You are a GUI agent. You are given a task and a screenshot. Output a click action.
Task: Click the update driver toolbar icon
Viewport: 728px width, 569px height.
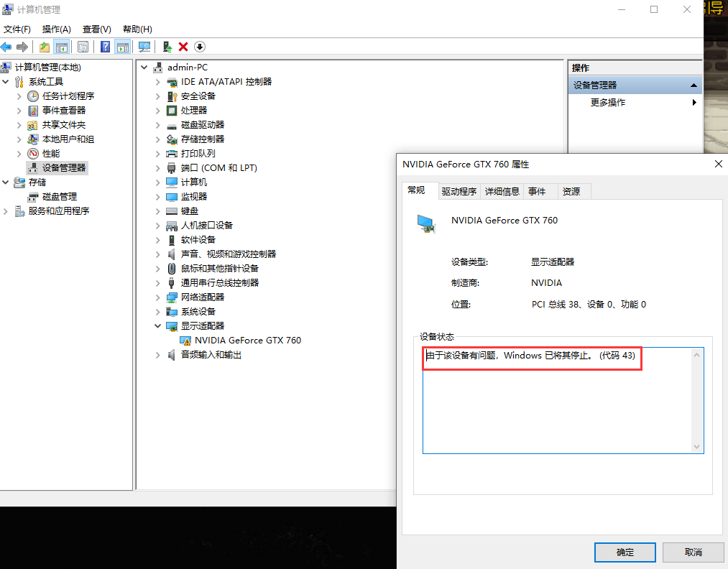click(x=167, y=47)
